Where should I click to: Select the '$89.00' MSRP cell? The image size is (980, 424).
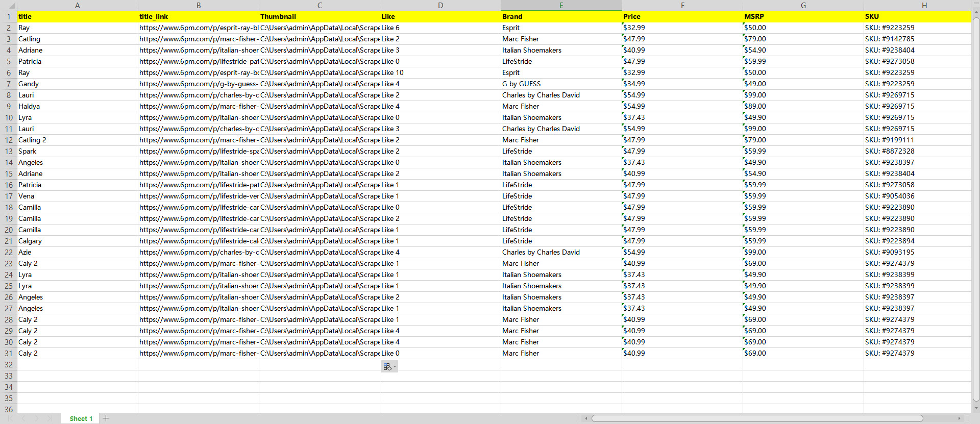pos(803,106)
